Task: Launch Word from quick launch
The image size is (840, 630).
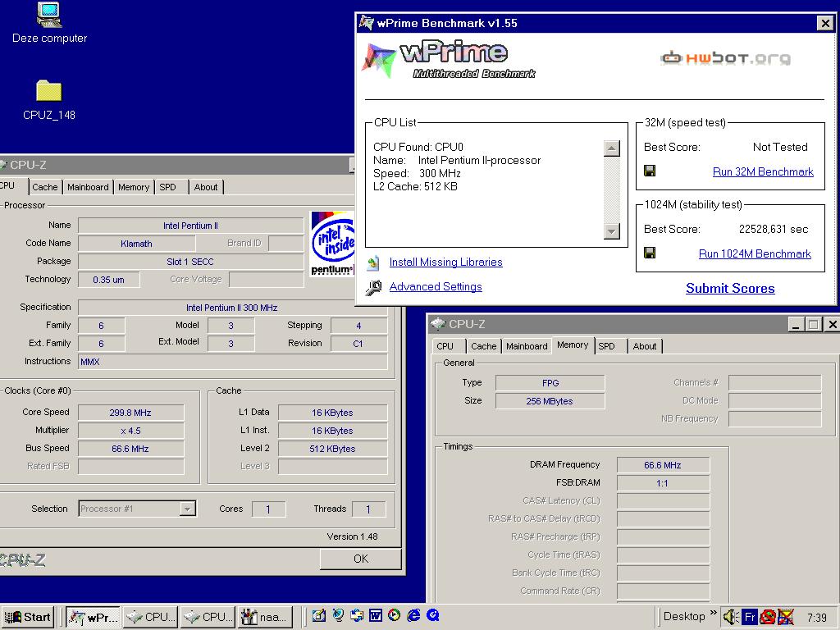Action: coord(375,616)
